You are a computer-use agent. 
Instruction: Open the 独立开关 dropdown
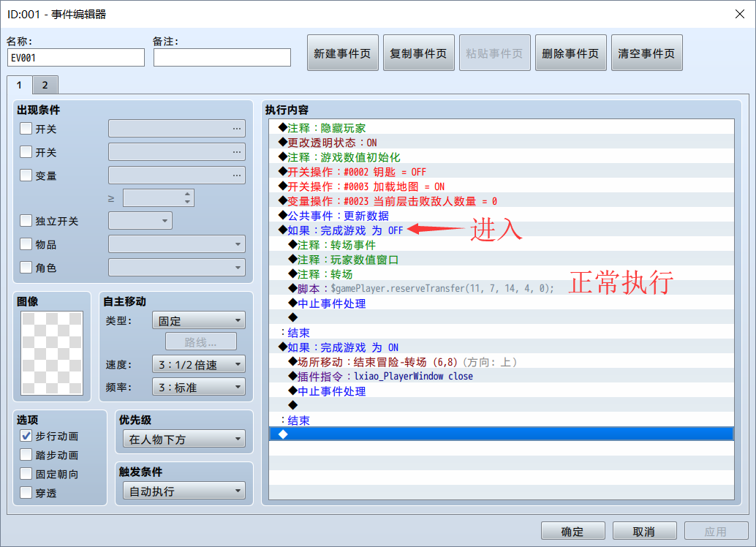coord(140,221)
